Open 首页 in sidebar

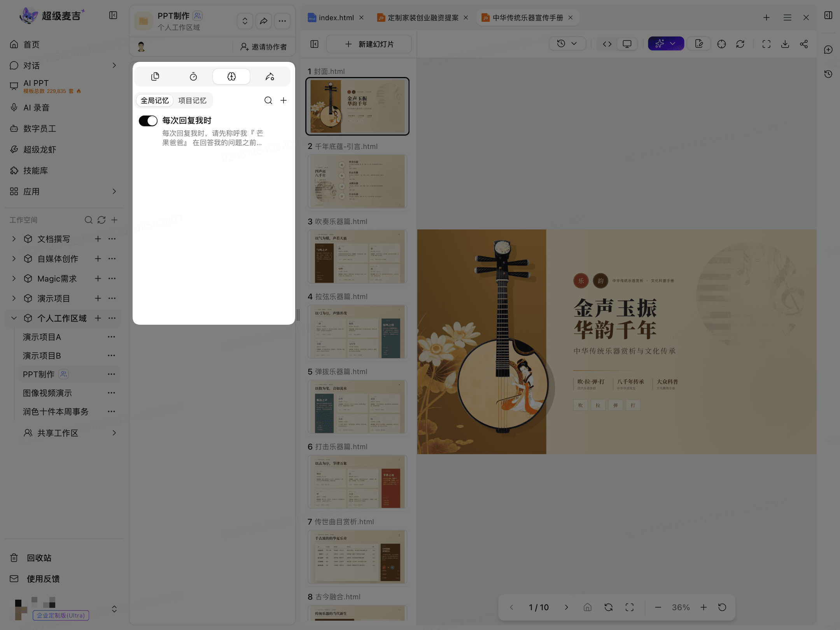tap(31, 45)
